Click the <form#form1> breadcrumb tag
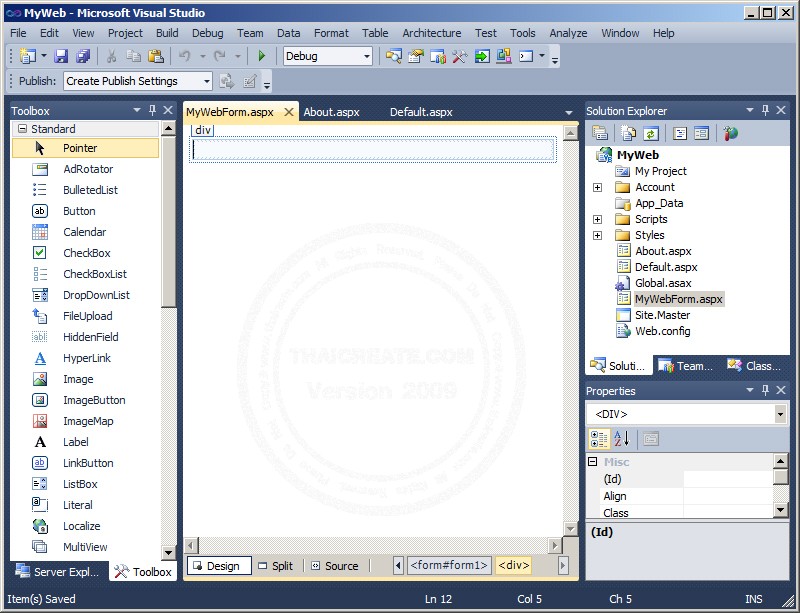Image resolution: width=800 pixels, height=613 pixels. coord(449,566)
